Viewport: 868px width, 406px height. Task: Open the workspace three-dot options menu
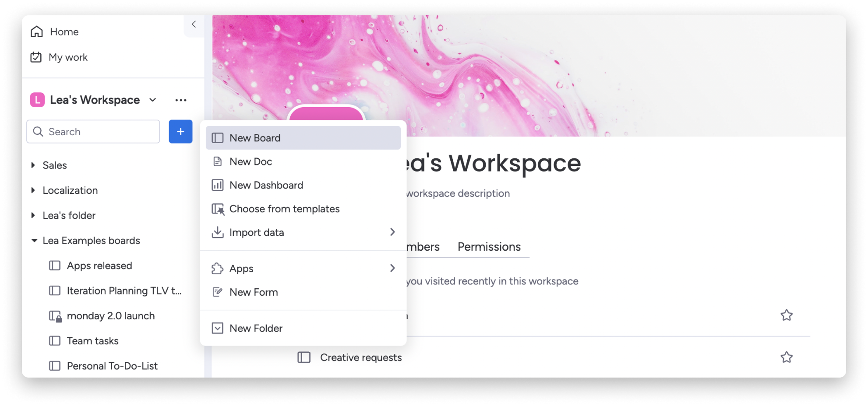181,100
